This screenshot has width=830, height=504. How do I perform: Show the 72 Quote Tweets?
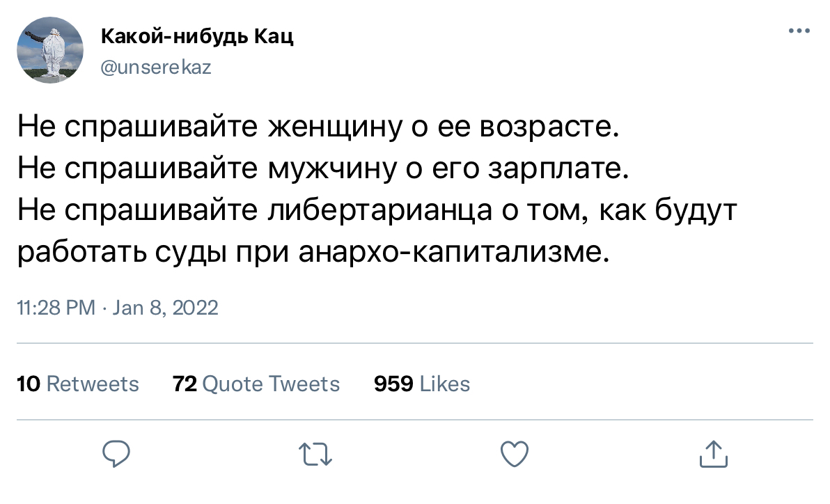coord(256,384)
